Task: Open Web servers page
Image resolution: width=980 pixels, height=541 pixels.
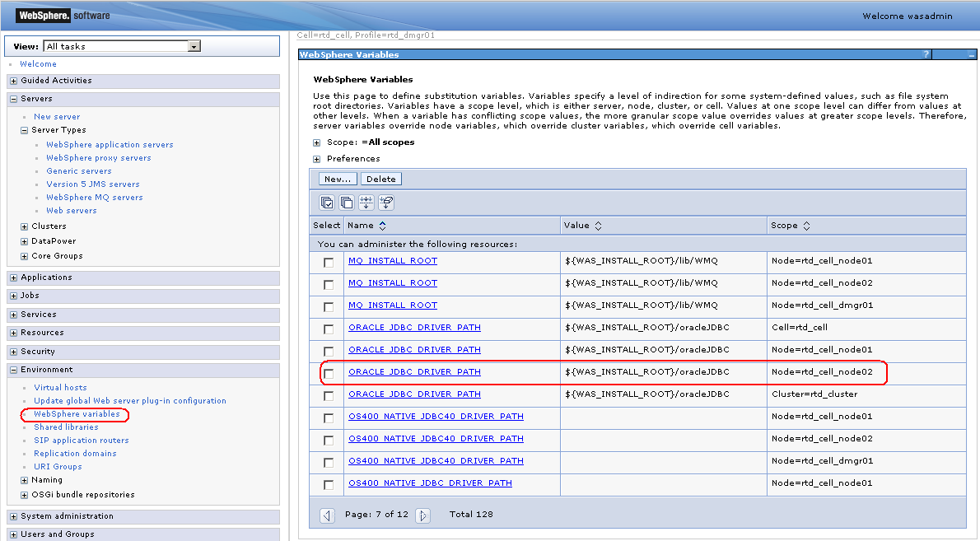Action: (x=72, y=210)
